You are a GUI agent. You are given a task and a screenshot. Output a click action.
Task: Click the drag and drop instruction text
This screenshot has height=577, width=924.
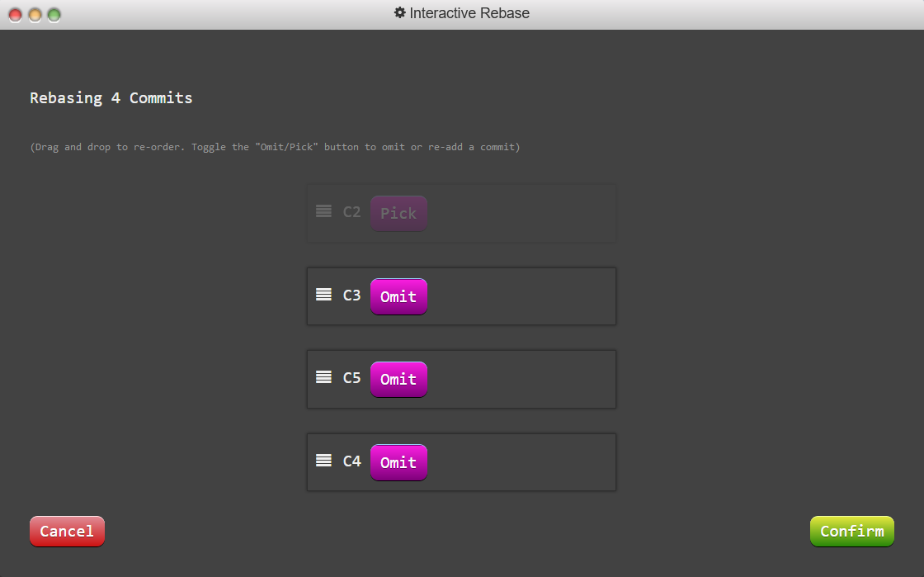click(275, 147)
